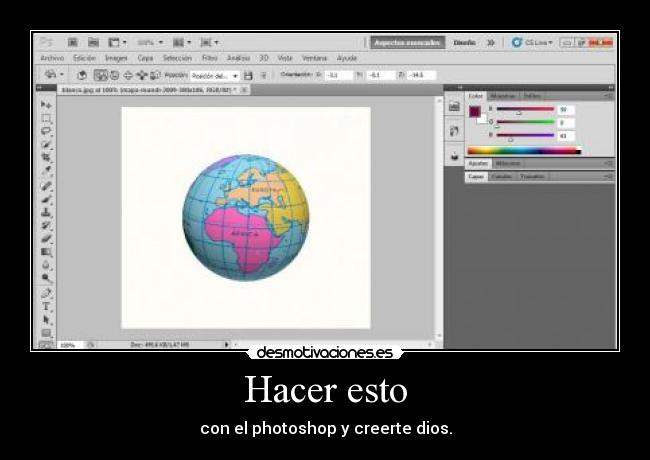The image size is (650, 460).
Task: Select the Lasso tool
Action: tap(46, 131)
